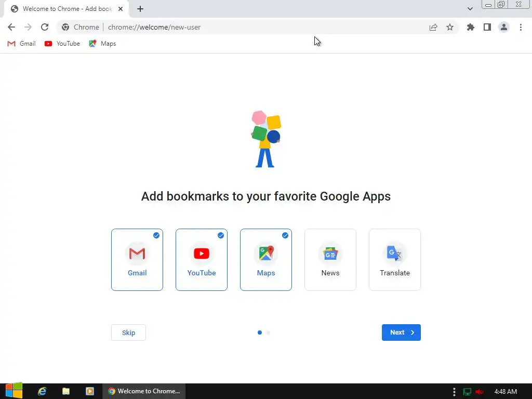
Task: Open the Extensions puzzle icon
Action: [471, 27]
